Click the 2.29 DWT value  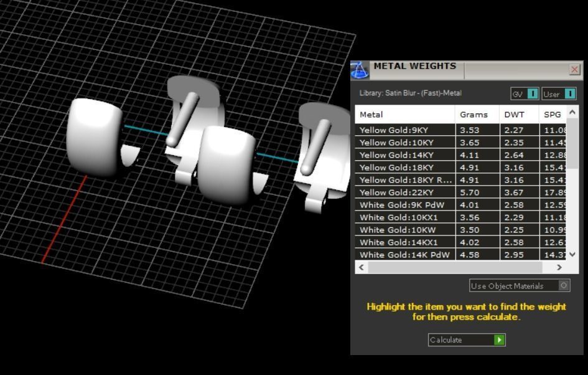pos(514,217)
